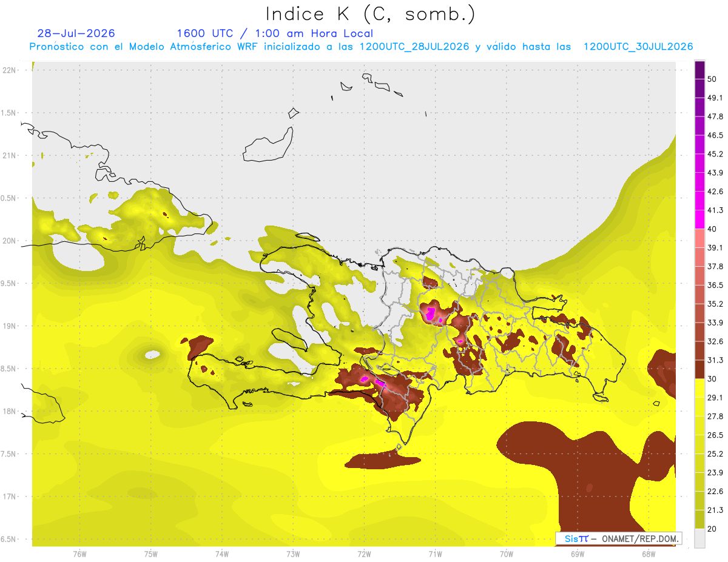Pick the dark brown swatch between 30 and 31.3
The image size is (728, 562).
coord(700,369)
